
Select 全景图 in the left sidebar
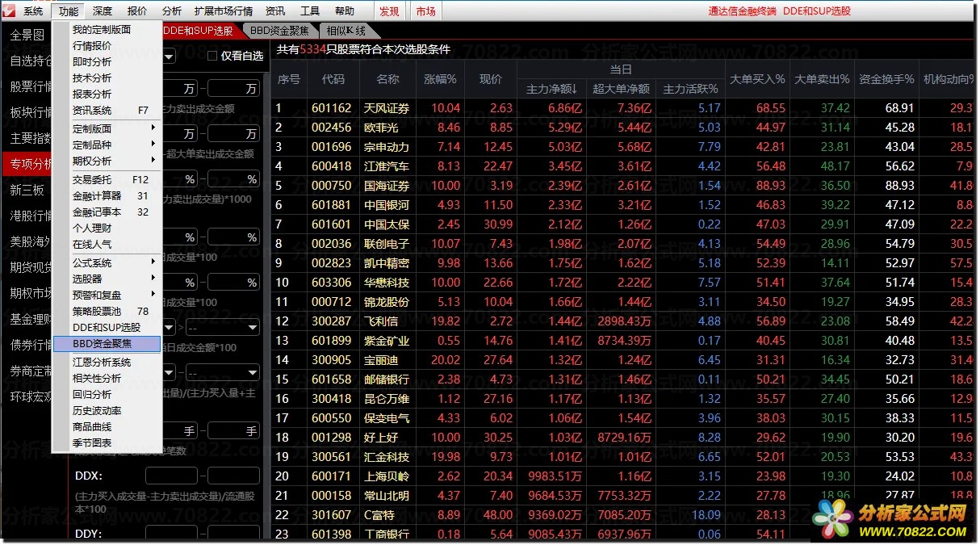(27, 36)
